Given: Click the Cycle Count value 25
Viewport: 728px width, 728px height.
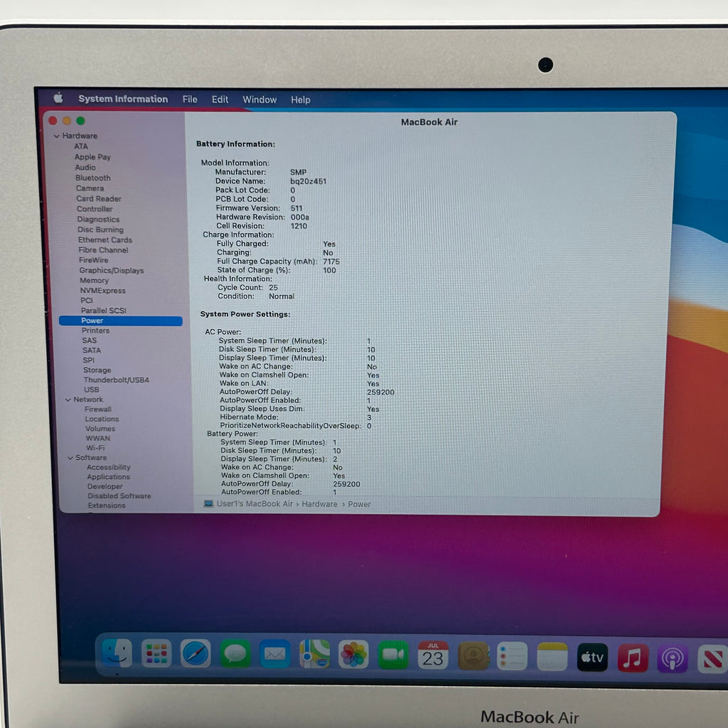Looking at the screenshot, I should pos(273,288).
